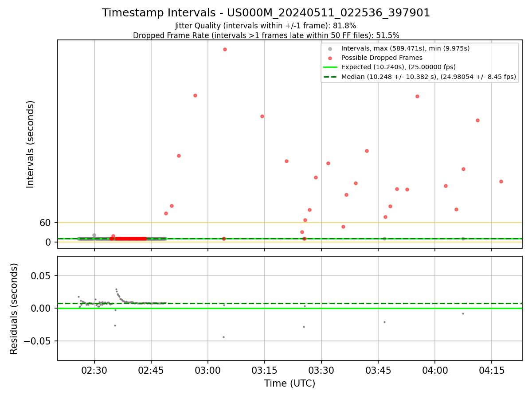The width and height of the screenshot is (532, 399).
Task: Click the '03:00' time tick label
Action: pyautogui.click(x=208, y=371)
